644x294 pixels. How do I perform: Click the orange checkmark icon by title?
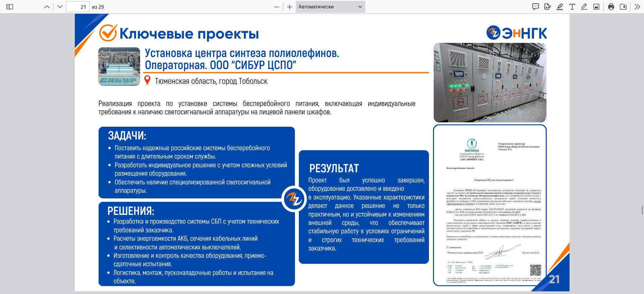tap(108, 33)
